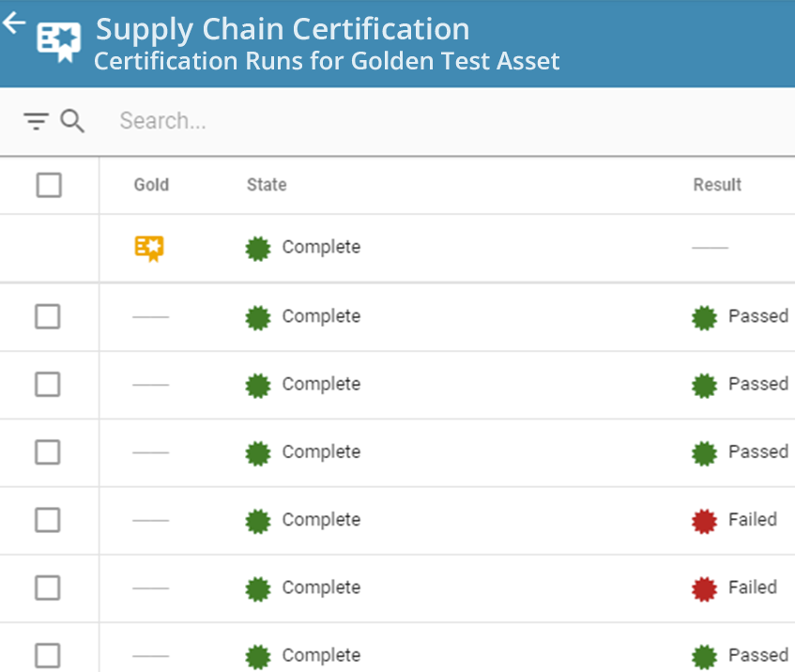Click red badge of second Failed row
The image size is (795, 672).
704,589
